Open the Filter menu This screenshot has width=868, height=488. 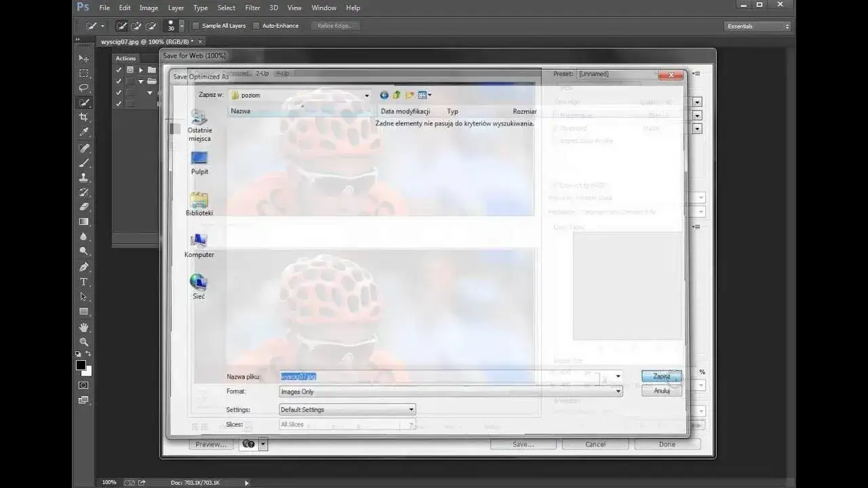252,7
